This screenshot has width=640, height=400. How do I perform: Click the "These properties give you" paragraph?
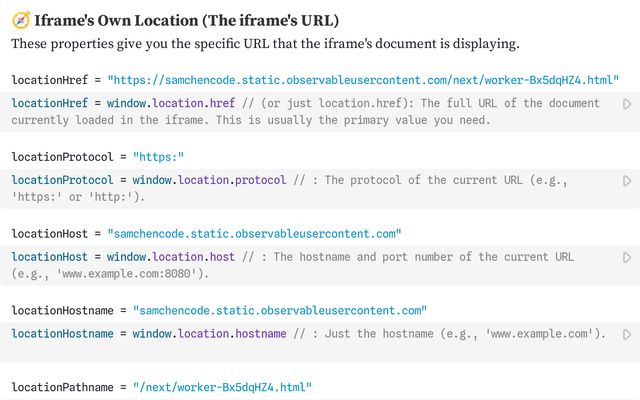(x=265, y=45)
